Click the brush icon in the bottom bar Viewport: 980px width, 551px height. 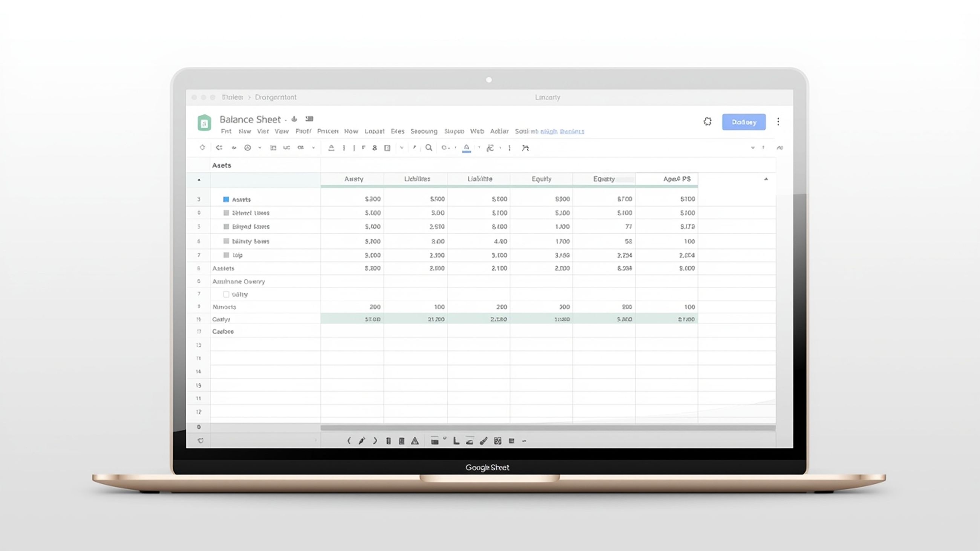pos(484,441)
